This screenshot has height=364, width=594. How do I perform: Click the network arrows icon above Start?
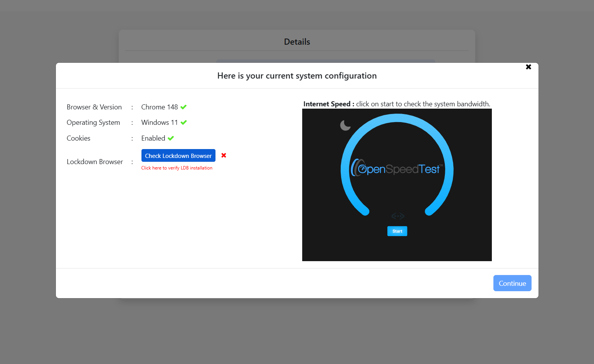pos(398,216)
